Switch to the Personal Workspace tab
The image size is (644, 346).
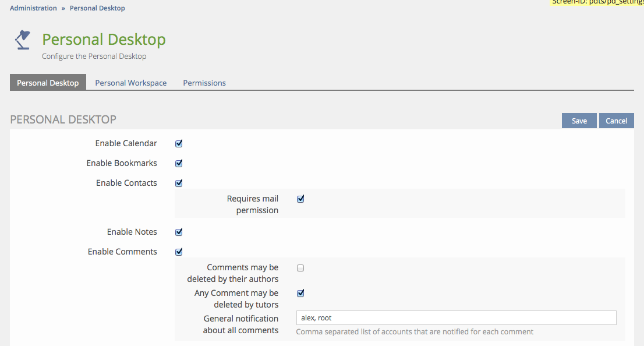coord(130,83)
